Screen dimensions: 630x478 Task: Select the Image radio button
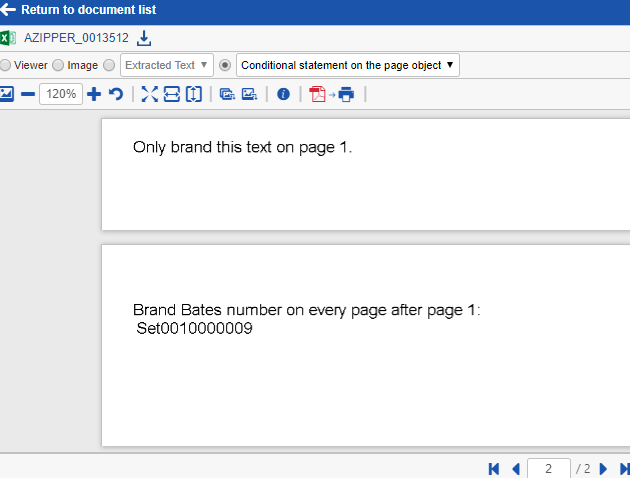pos(58,65)
